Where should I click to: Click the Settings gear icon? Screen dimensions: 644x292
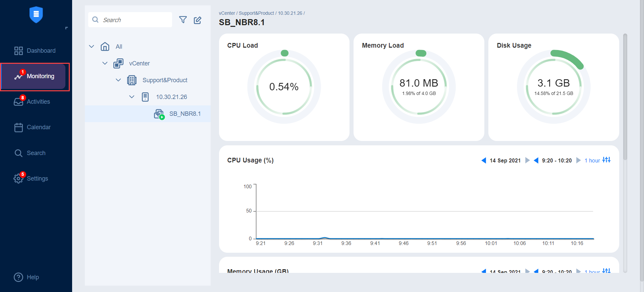(x=18, y=179)
